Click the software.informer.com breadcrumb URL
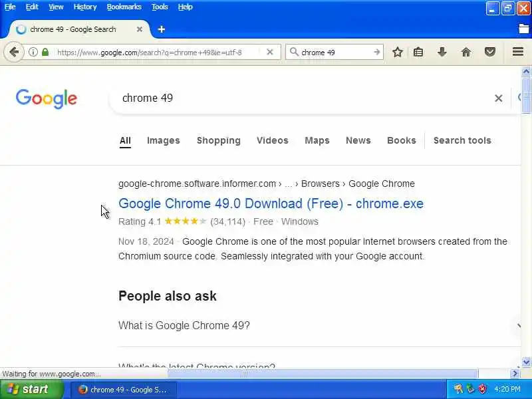 (267, 184)
